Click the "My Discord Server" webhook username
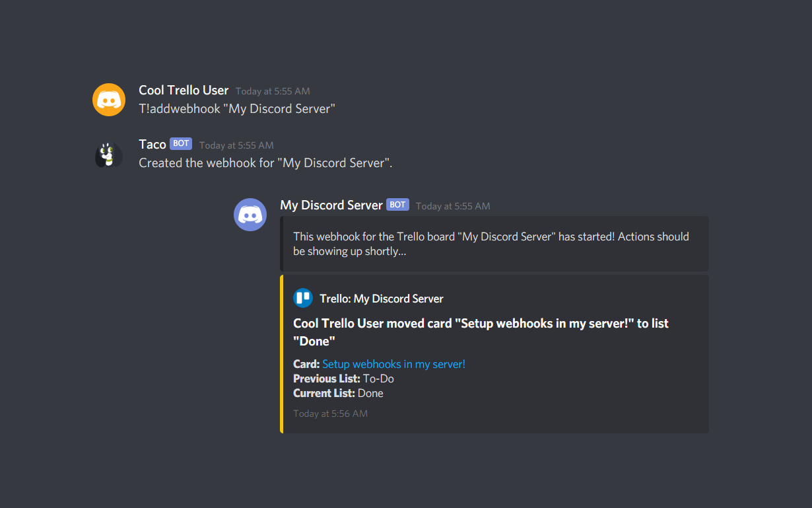The image size is (812, 508). tap(331, 205)
